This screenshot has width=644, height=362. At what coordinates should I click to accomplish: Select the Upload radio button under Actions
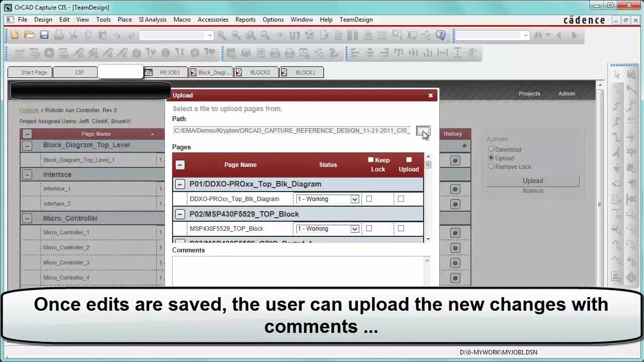coord(491,158)
